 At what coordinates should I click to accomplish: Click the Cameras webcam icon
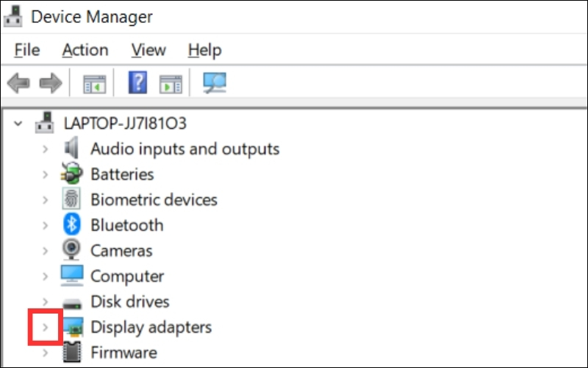click(x=71, y=250)
